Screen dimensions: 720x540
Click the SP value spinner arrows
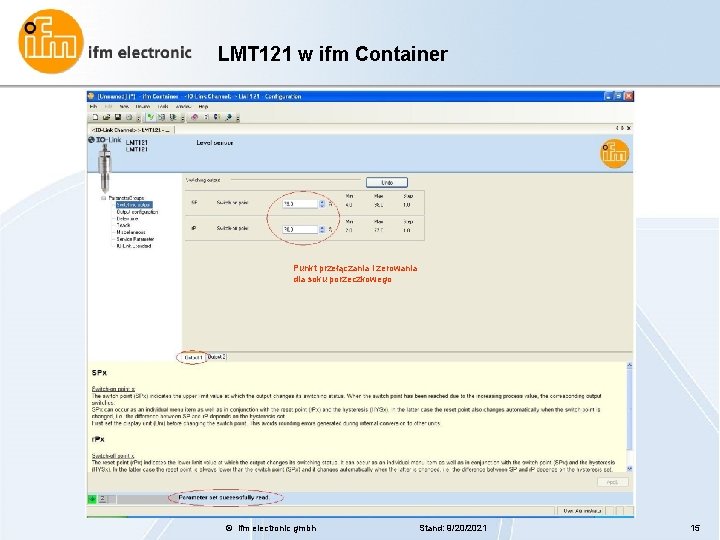[322, 204]
